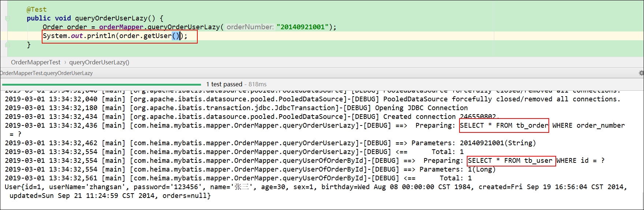Click the "20140921001" string literal
Image resolution: width=644 pixels, height=210 pixels.
(x=302, y=27)
